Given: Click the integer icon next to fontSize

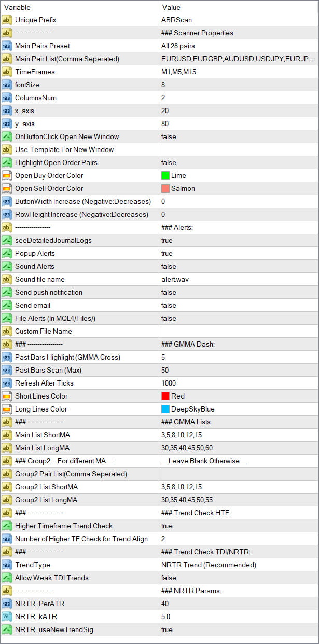Looking at the screenshot, I should click(7, 85).
